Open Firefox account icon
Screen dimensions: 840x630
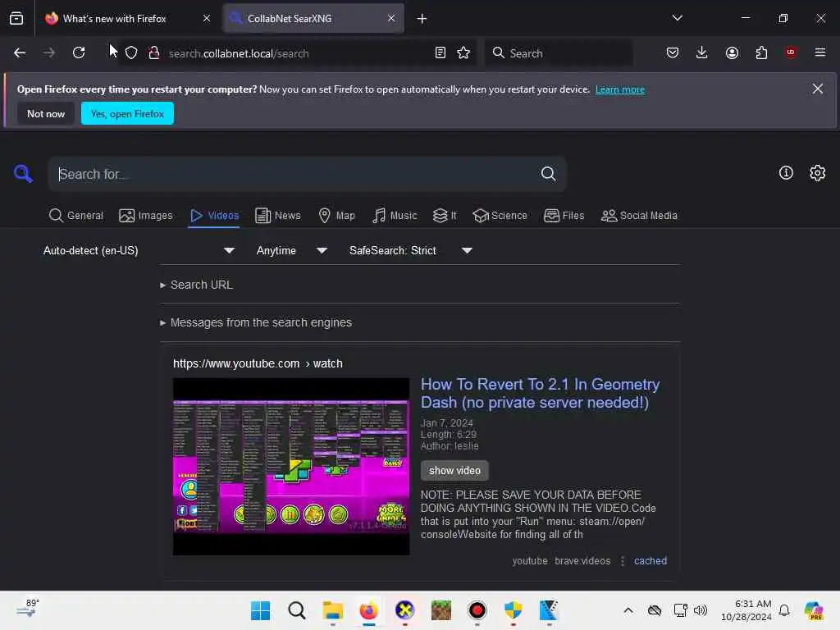[732, 52]
